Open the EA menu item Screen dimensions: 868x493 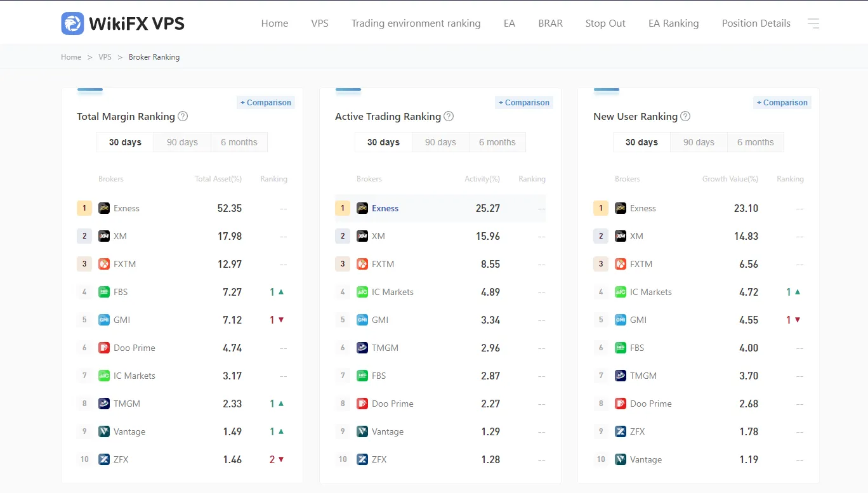[x=510, y=23]
